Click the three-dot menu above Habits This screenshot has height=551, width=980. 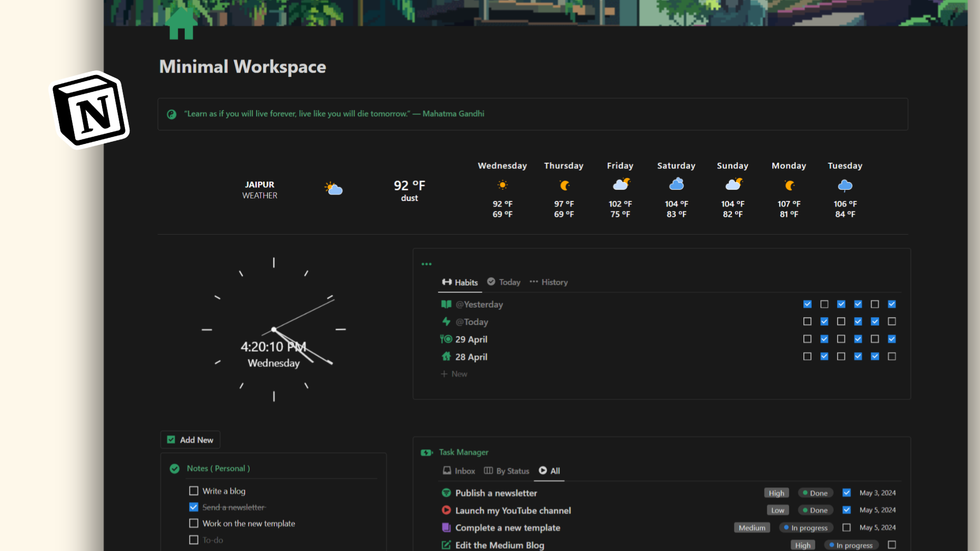(x=427, y=264)
